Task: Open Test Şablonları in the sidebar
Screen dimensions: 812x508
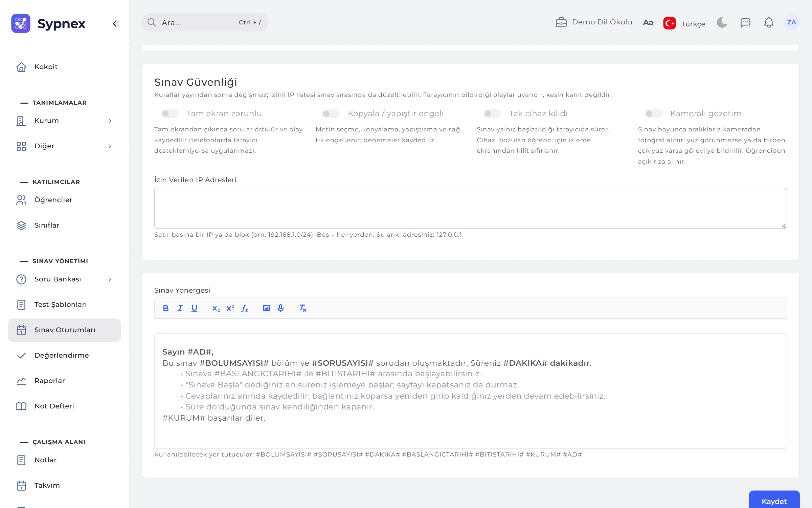Action: point(64,305)
